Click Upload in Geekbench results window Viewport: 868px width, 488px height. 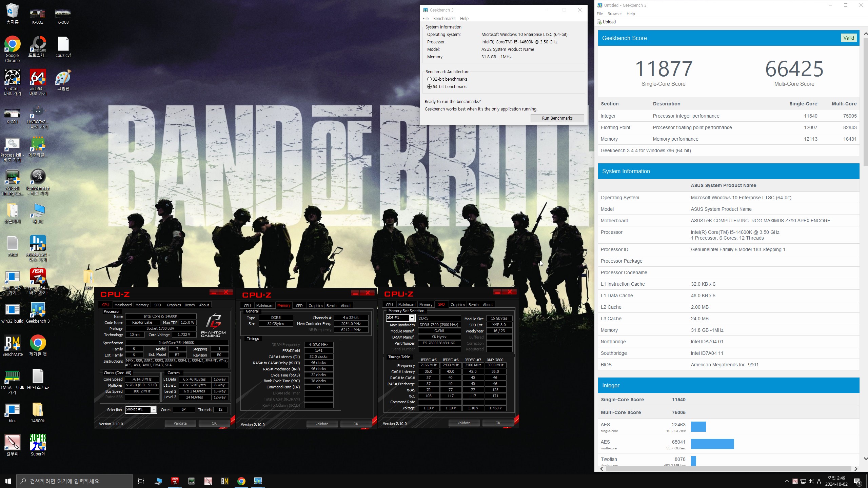pyautogui.click(x=606, y=22)
